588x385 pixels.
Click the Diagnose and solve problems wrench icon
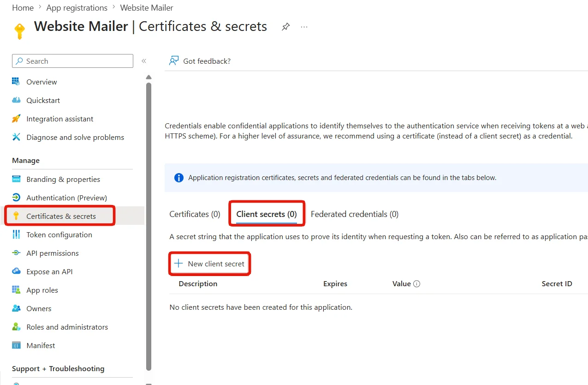(16, 137)
